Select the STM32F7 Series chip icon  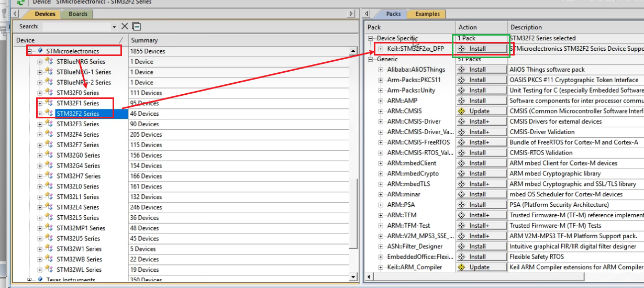tap(49, 145)
